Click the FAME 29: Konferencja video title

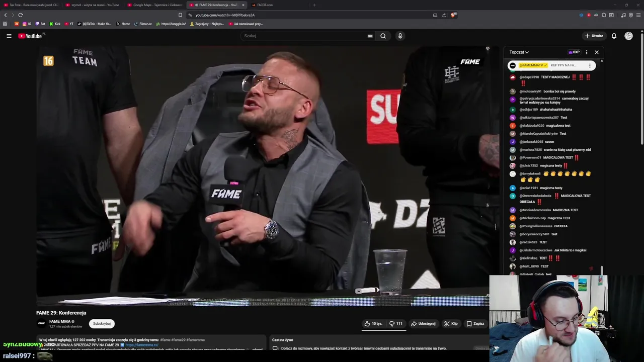point(61,313)
